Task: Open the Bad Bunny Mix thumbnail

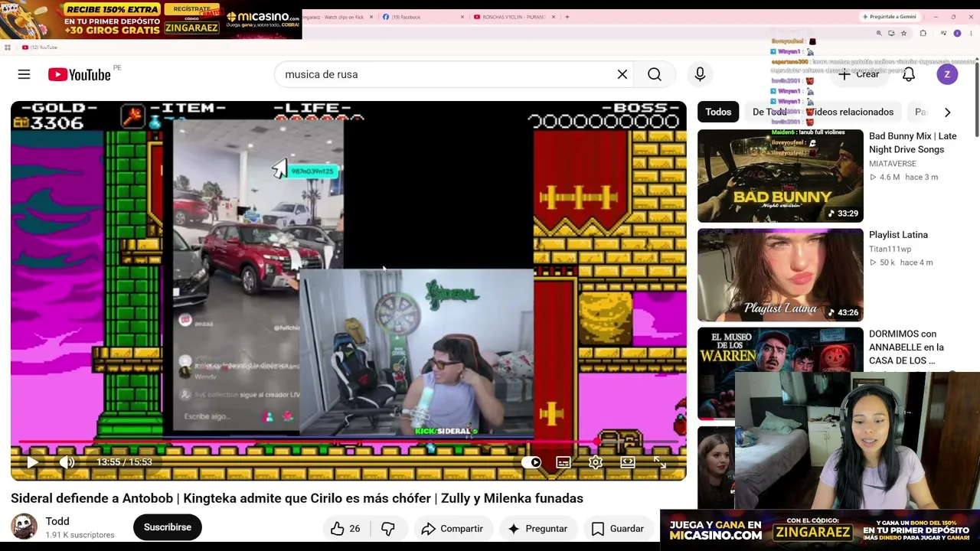Action: coord(780,176)
